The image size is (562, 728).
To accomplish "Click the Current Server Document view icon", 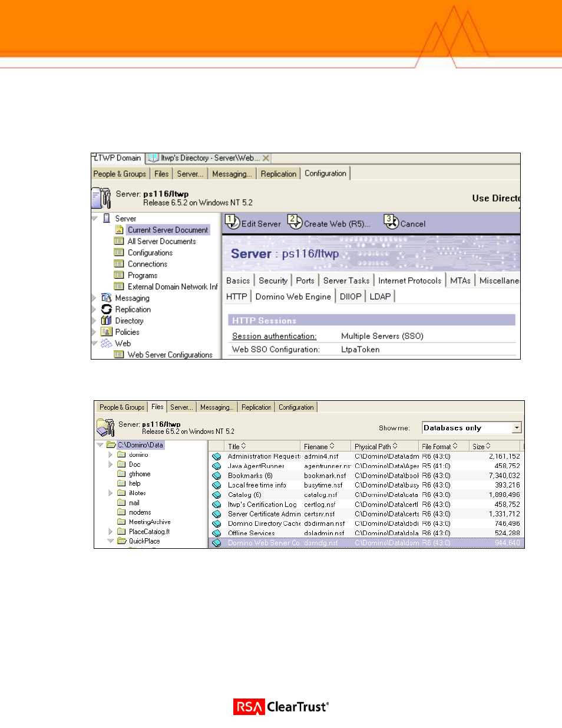I will [119, 230].
